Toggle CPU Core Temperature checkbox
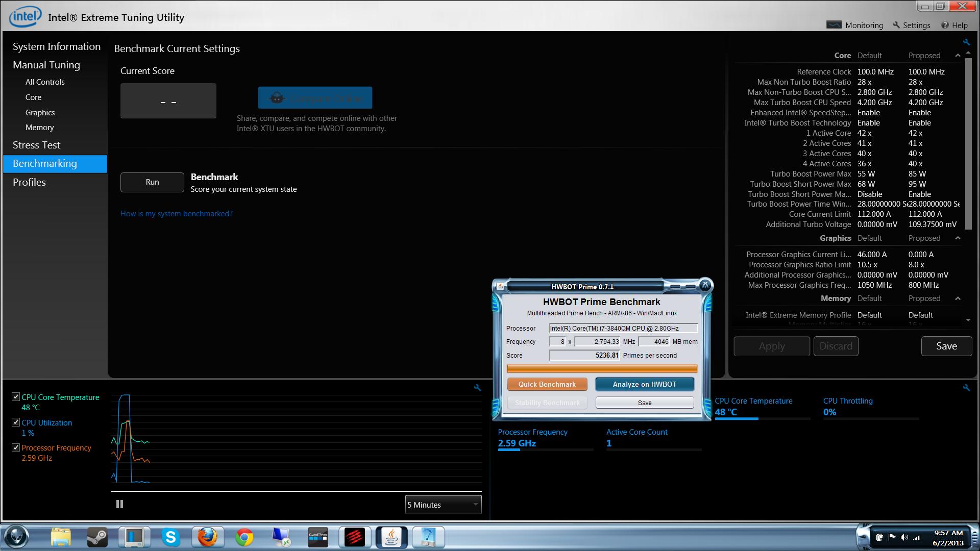The image size is (980, 551). tap(16, 396)
